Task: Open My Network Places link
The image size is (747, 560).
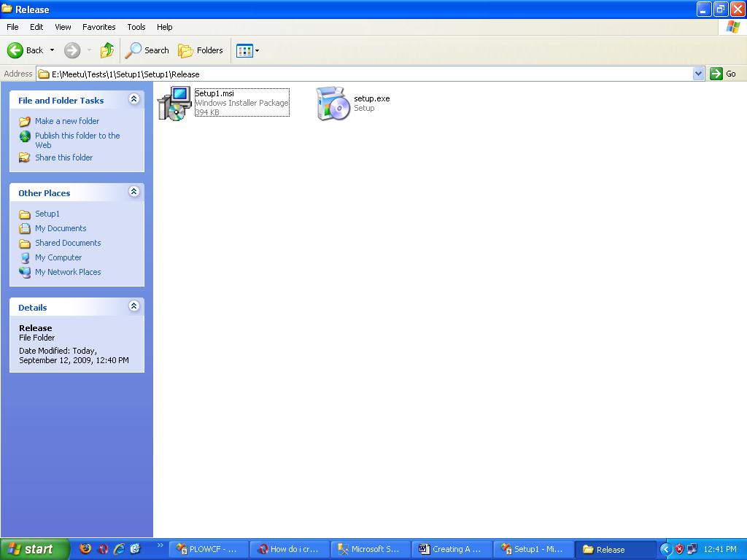Action: pyautogui.click(x=68, y=272)
